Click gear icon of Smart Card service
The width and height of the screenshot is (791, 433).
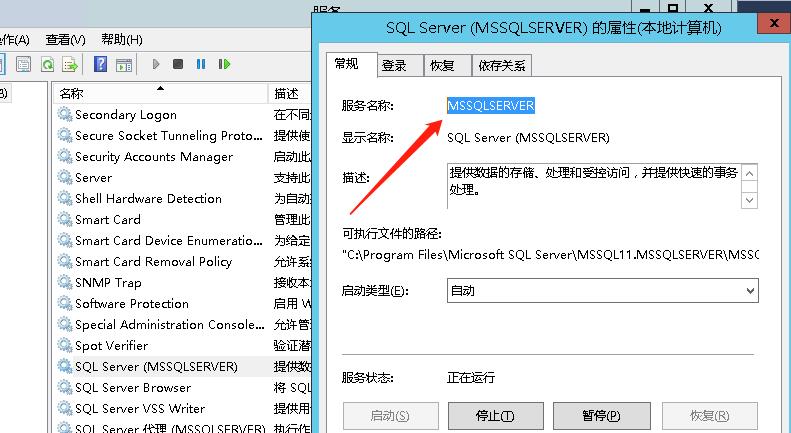tap(65, 220)
